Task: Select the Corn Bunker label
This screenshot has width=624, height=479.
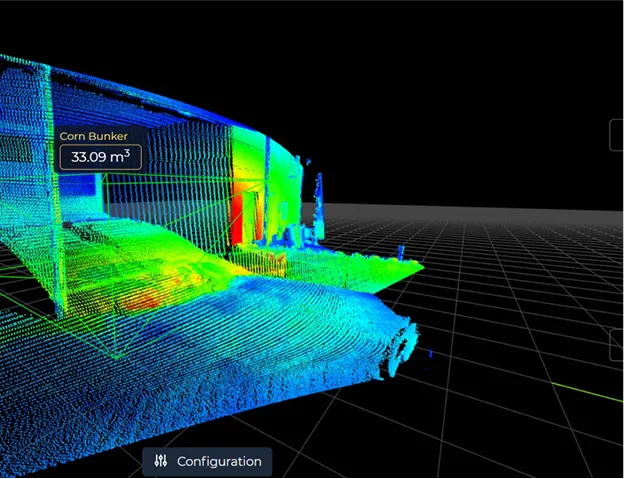Action: [x=91, y=136]
